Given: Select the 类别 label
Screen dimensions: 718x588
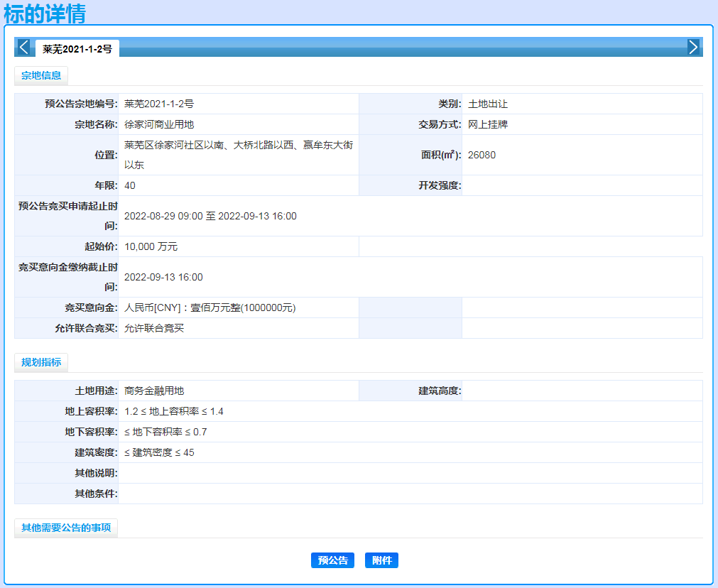Looking at the screenshot, I should tap(450, 104).
